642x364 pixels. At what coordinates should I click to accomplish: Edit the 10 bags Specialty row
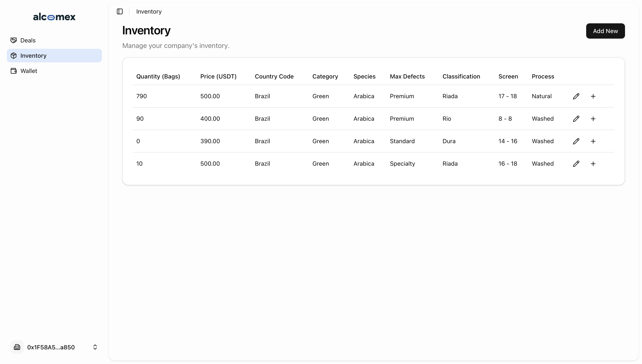click(x=576, y=164)
